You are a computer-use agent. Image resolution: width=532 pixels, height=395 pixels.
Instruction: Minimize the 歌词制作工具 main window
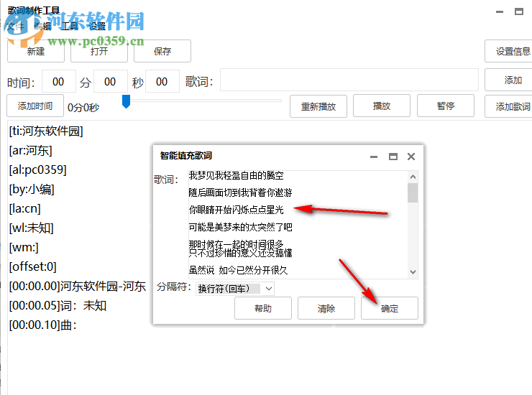pos(500,12)
